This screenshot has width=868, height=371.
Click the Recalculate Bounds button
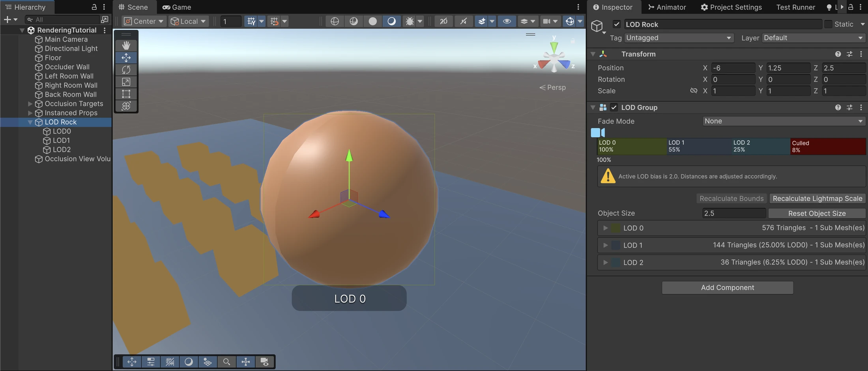(x=731, y=198)
